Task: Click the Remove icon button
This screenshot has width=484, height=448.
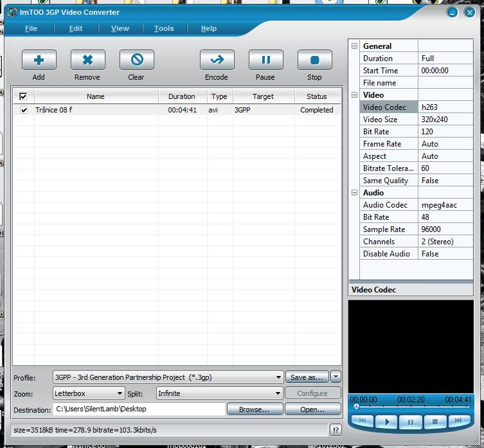Action: coord(87,60)
